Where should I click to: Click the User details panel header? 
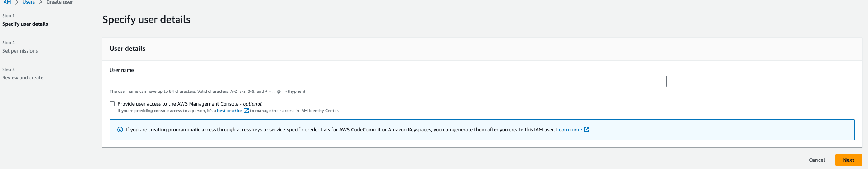(x=128, y=49)
